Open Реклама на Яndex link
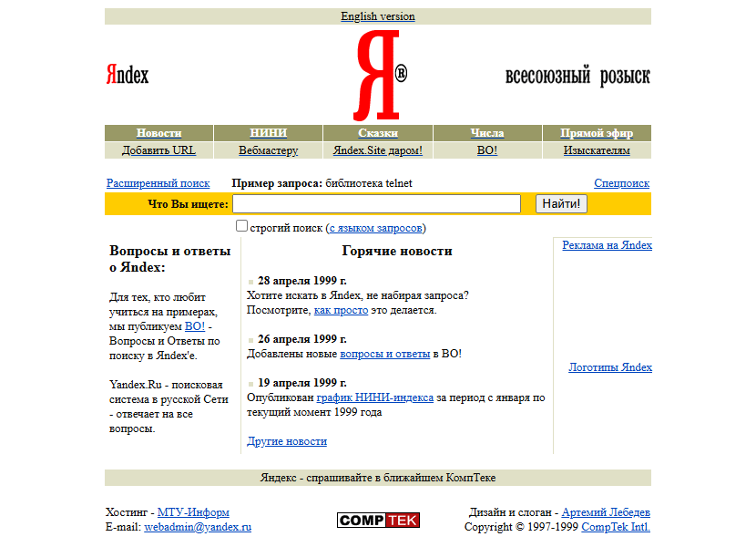The height and width of the screenshot is (547, 756). tap(607, 244)
